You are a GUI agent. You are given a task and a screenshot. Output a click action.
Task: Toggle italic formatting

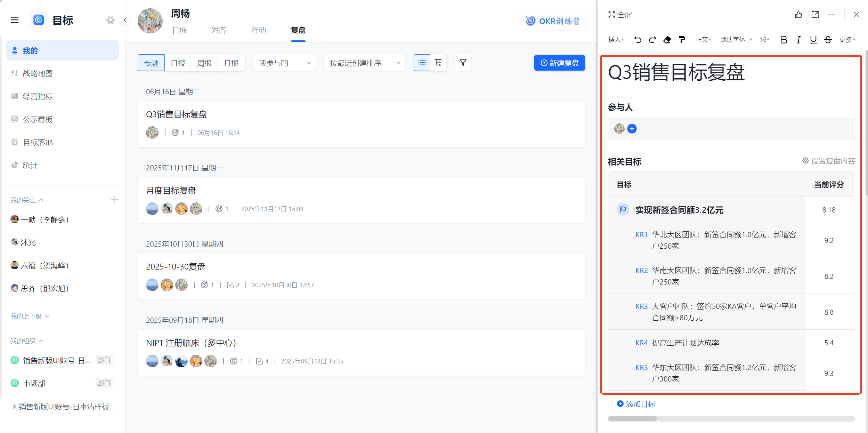(x=798, y=40)
